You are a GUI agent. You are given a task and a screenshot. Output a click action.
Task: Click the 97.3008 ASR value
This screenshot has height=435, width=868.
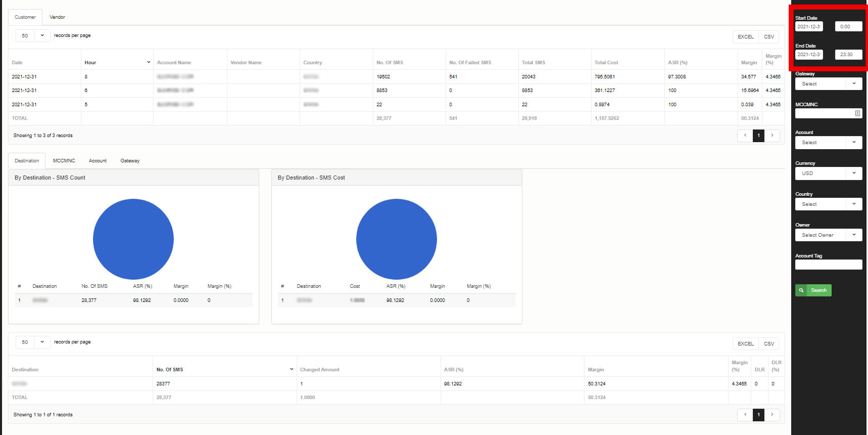pos(677,77)
